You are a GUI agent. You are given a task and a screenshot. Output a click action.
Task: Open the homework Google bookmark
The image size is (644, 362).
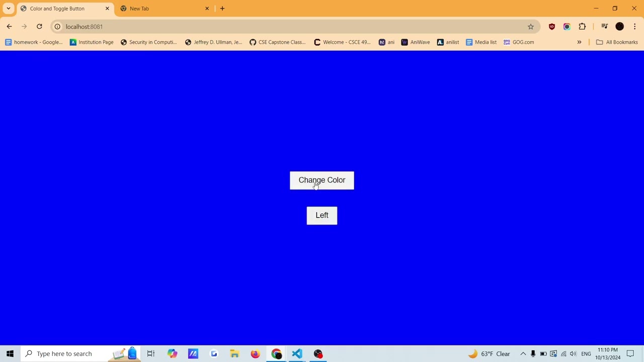(34, 42)
